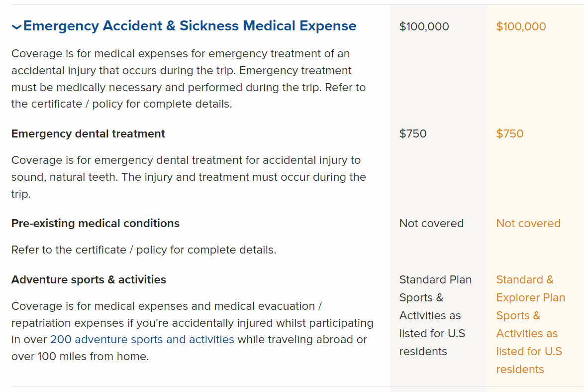Image resolution: width=588 pixels, height=392 pixels.
Task: Click the gray Not covered value
Action: 431,224
